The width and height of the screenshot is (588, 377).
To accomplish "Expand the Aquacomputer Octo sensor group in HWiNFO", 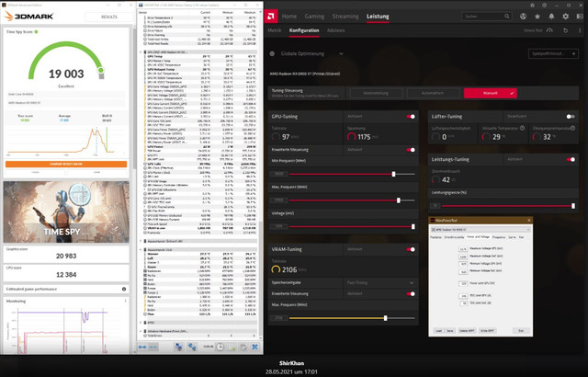I will coord(141,249).
